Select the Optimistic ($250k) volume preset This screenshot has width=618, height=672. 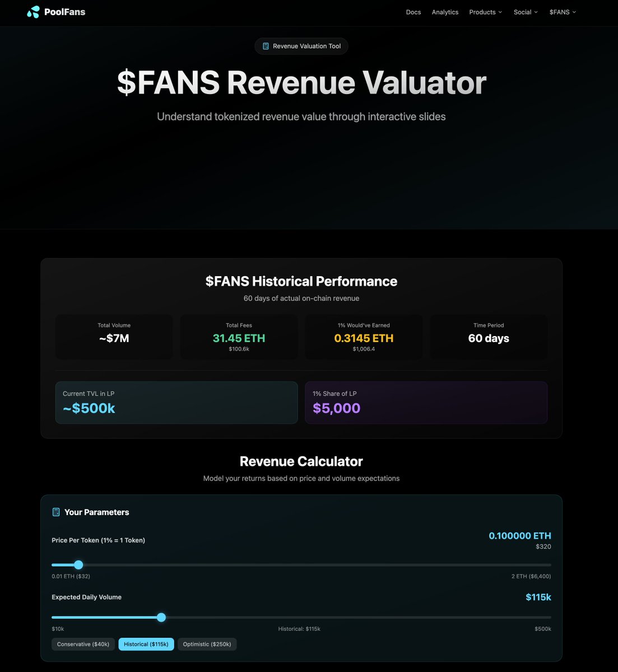(x=207, y=644)
